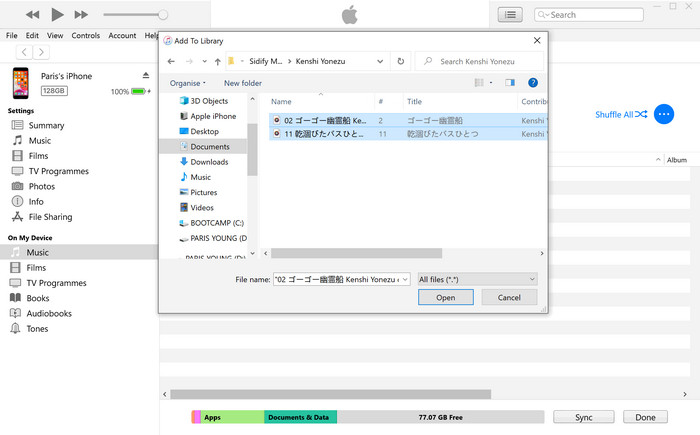Screen dimensions: 700x435
Task: Focus the iTunes Search field
Action: 588,15
